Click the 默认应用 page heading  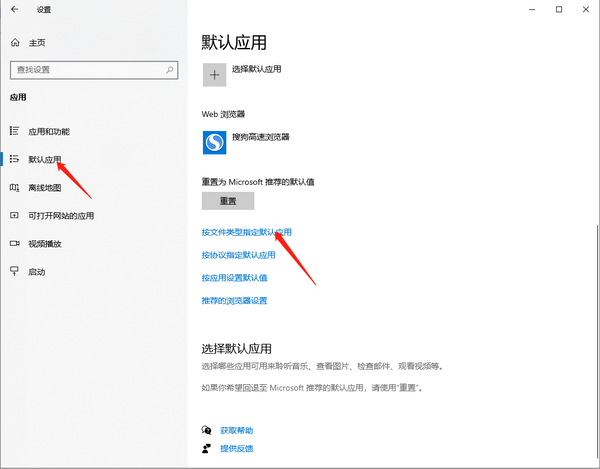234,42
